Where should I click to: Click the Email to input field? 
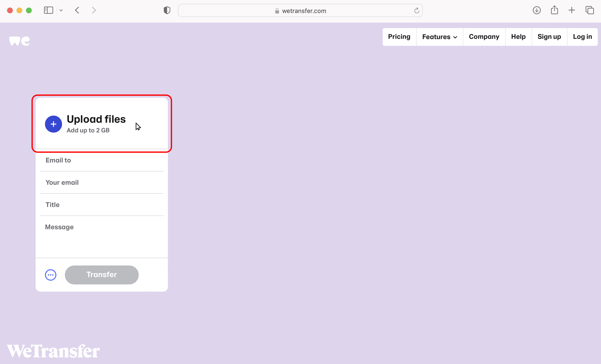tap(102, 160)
